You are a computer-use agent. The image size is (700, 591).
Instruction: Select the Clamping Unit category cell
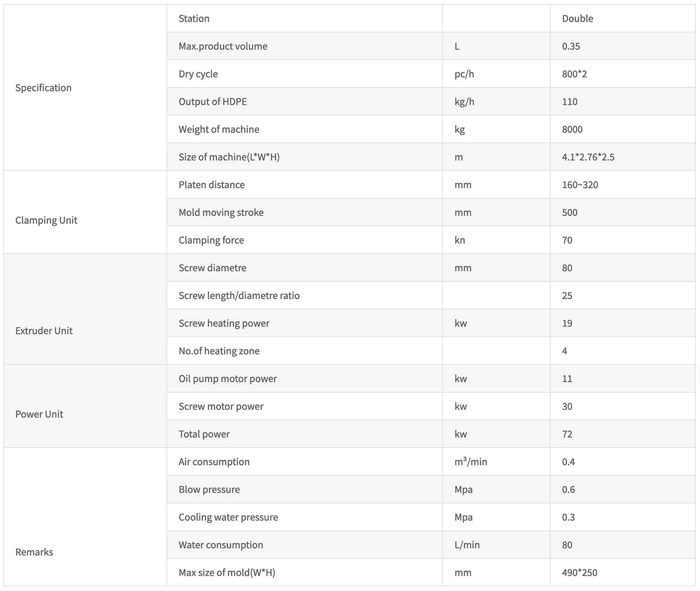(46, 220)
